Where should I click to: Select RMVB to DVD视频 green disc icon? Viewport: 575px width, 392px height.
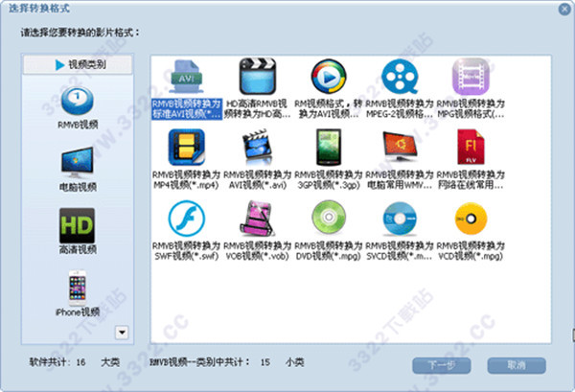329,218
